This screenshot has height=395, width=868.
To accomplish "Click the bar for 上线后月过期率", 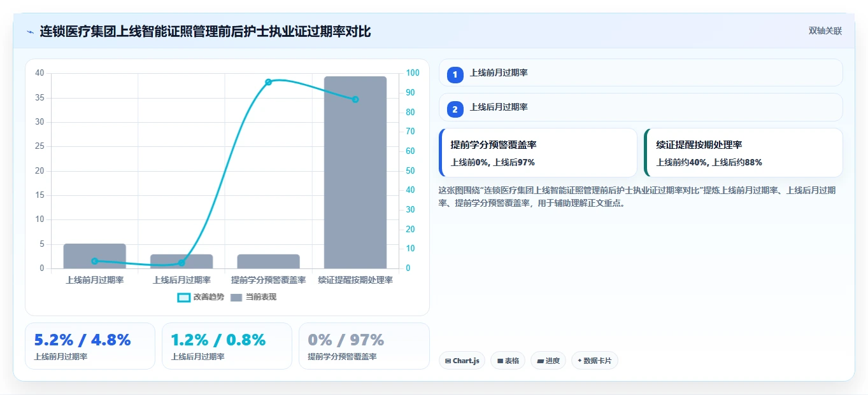I will [181, 261].
